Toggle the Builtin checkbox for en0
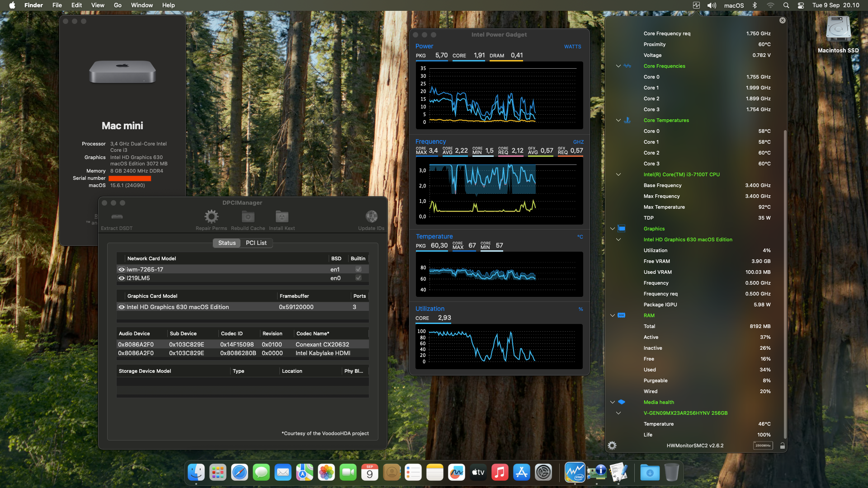The height and width of the screenshot is (488, 868). (359, 278)
